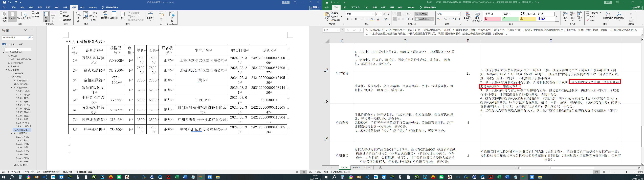
Task: Apply percent style in Excel
Action: 445,19
